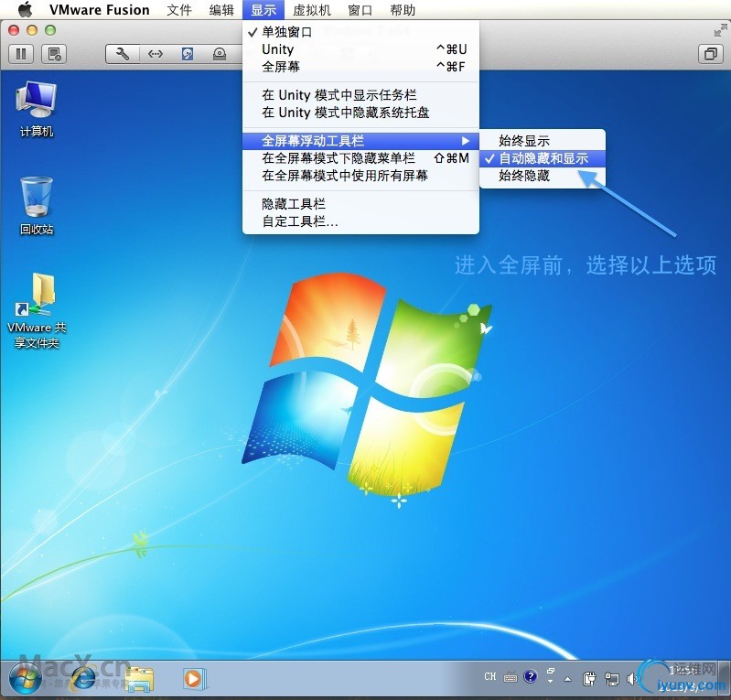Launch Windows Media Player from taskbar
731x700 pixels.
pos(193,679)
